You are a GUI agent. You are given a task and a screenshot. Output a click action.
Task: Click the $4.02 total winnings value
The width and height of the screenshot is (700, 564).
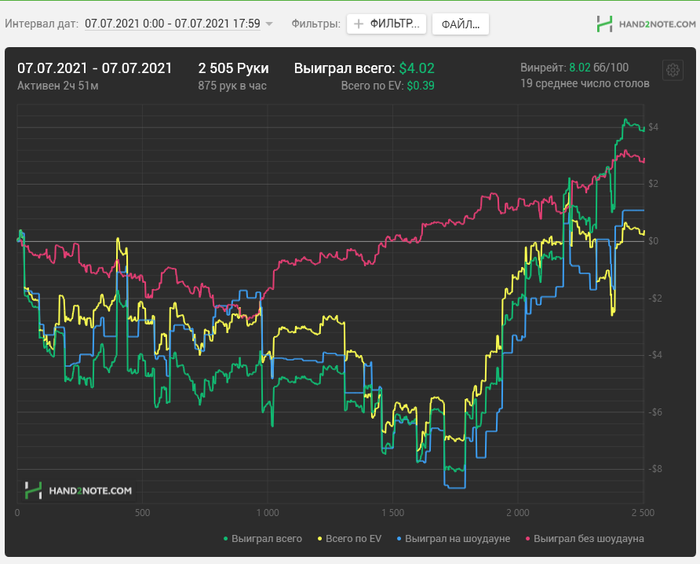point(417,68)
